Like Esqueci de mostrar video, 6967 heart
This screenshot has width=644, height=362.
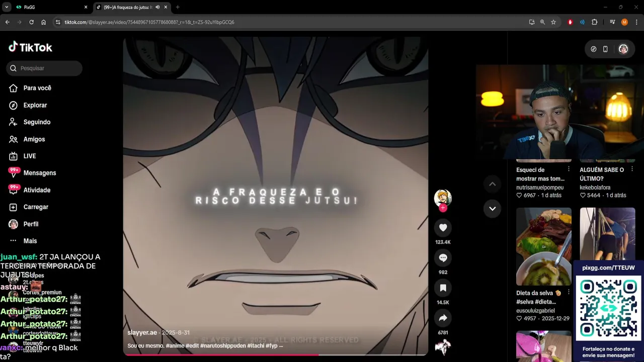point(519,196)
